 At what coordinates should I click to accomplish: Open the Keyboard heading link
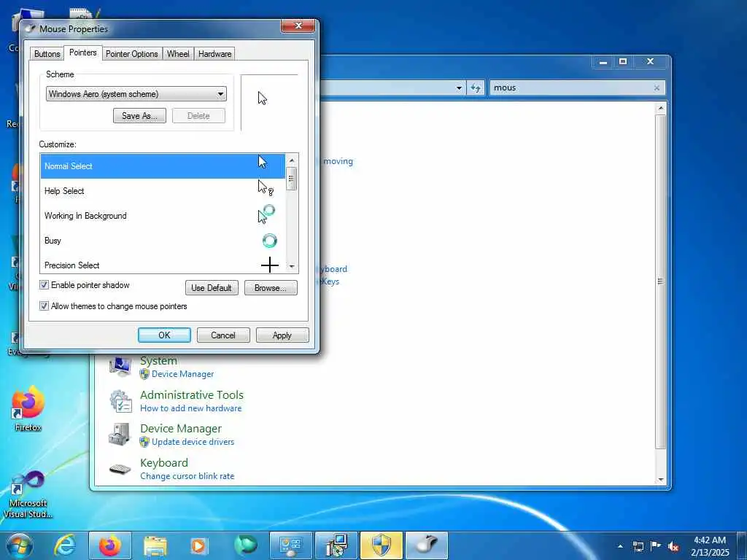click(164, 463)
